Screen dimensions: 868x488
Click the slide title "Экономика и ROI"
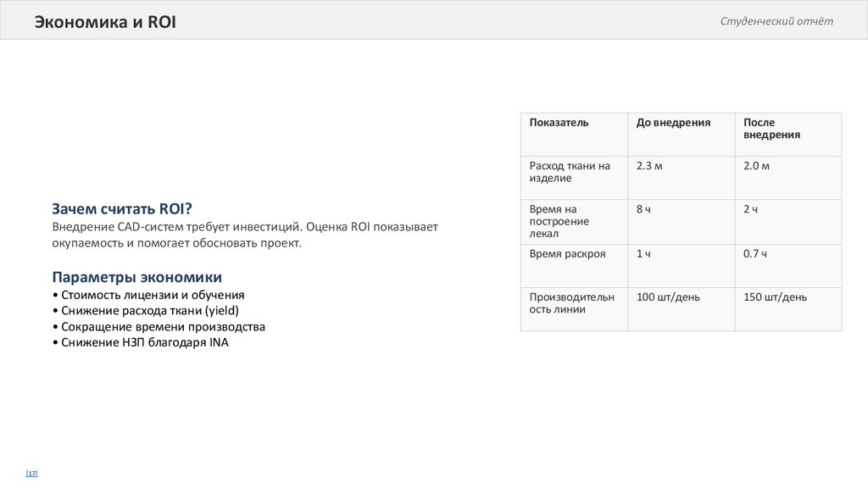[105, 23]
